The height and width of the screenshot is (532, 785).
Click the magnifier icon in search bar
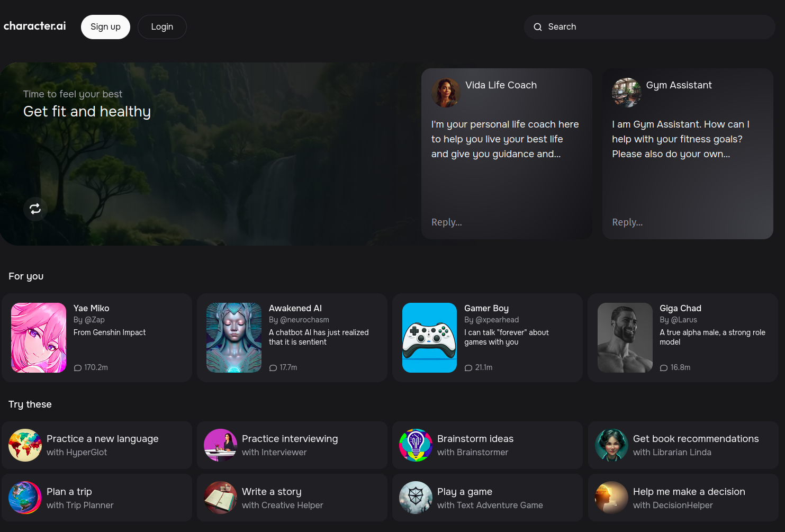point(538,27)
